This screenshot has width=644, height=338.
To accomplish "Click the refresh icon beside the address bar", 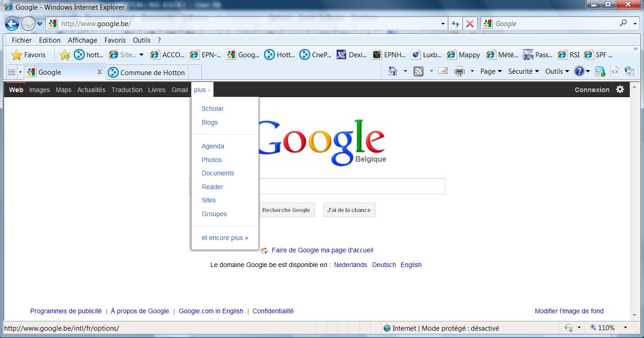I will pyautogui.click(x=455, y=24).
